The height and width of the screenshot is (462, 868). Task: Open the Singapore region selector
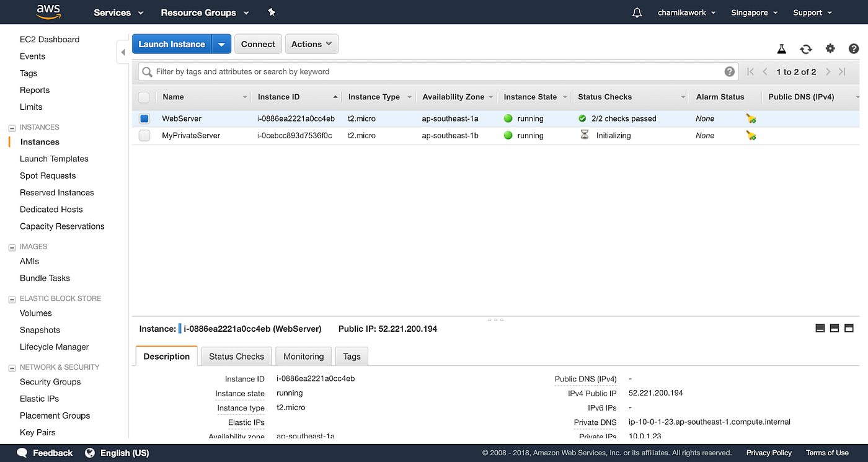754,12
